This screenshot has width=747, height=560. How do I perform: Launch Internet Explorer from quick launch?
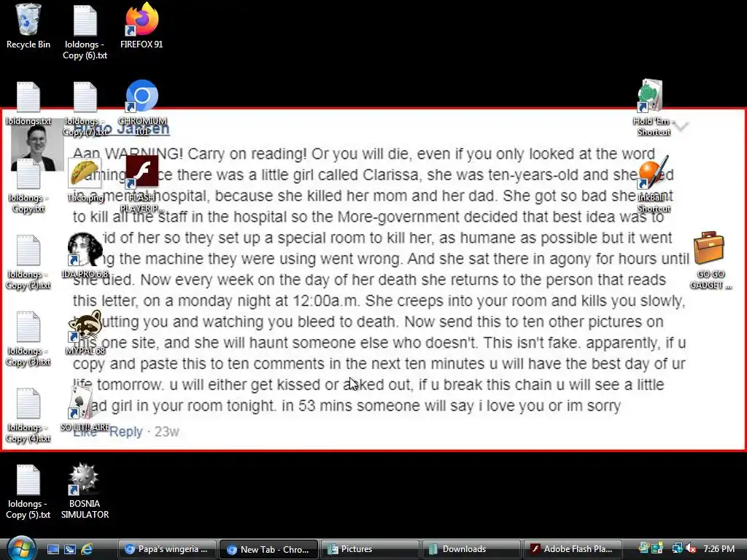(87, 549)
